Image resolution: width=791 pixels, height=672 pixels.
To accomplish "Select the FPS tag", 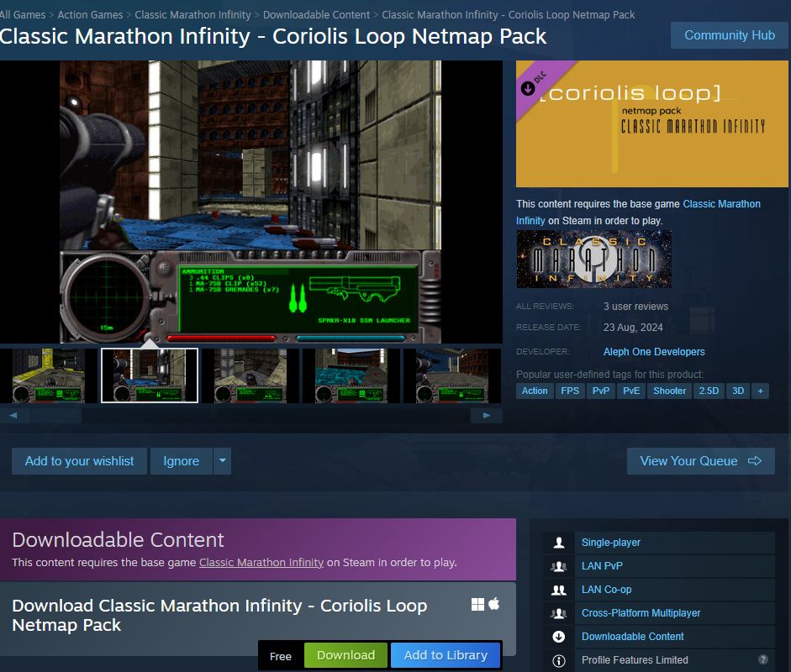I will pyautogui.click(x=570, y=391).
